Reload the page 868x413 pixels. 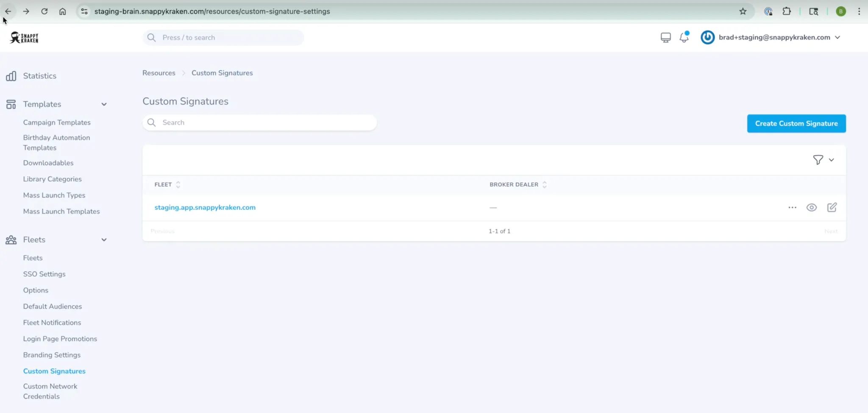(x=45, y=11)
